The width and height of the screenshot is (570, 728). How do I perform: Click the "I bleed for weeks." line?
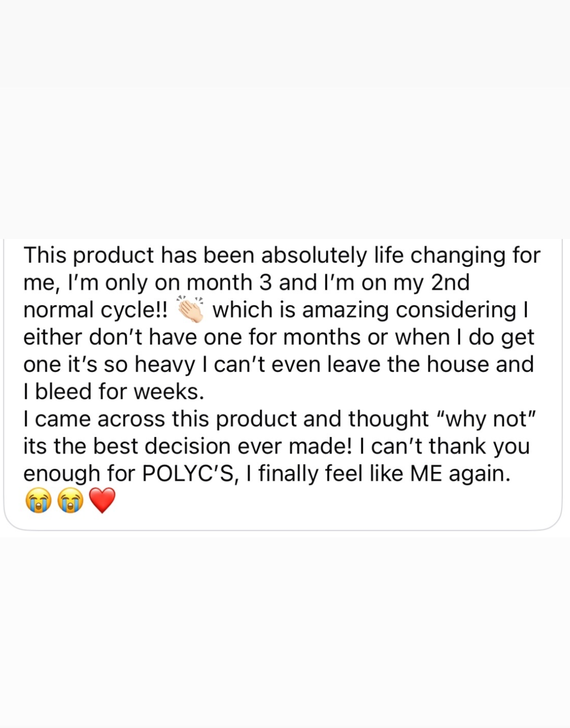(x=114, y=392)
